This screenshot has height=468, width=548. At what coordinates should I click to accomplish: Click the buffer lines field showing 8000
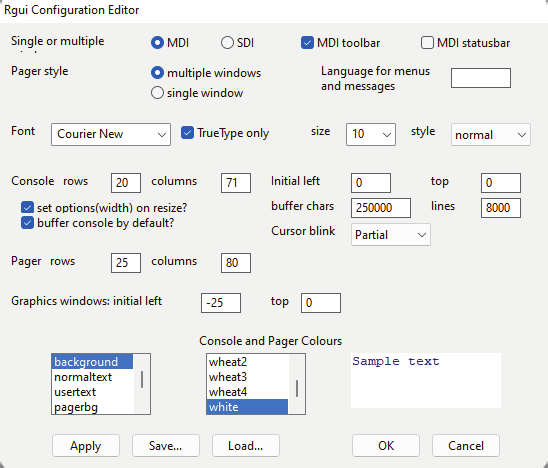tap(501, 208)
